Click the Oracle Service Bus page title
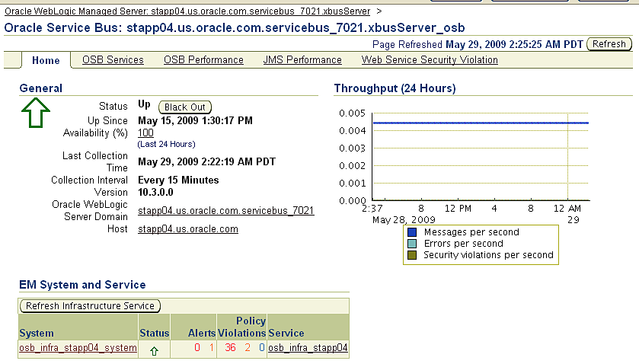This screenshot has width=639, height=364. click(235, 27)
